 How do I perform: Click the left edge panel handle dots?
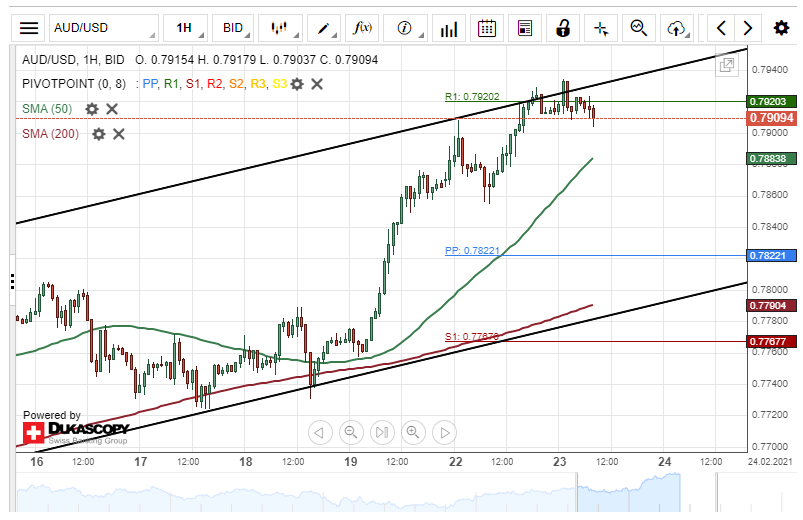pyautogui.click(x=12, y=281)
